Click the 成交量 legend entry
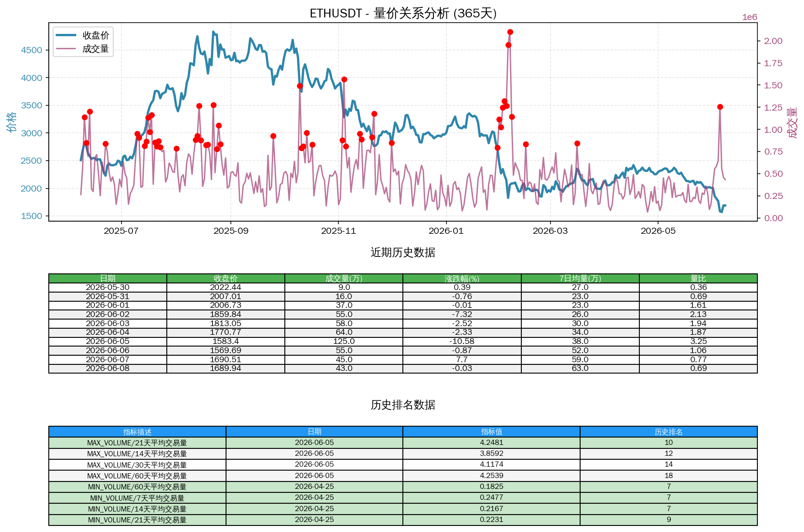This screenshot has height=532, width=804. pyautogui.click(x=83, y=49)
